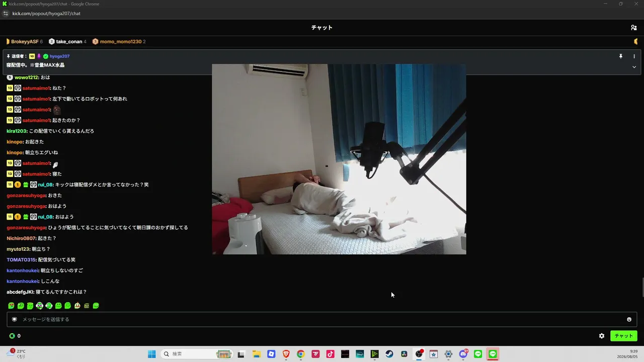Open weather widget showing 23°C
This screenshot has width=644, height=362.
click(x=16, y=354)
